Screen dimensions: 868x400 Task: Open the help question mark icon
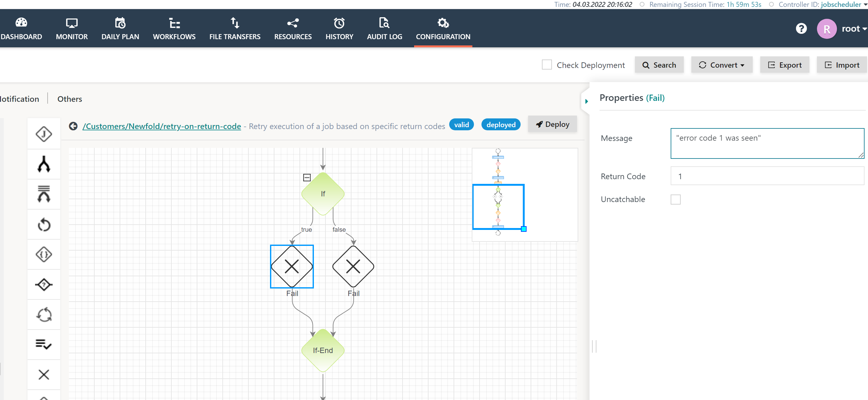[x=801, y=29]
